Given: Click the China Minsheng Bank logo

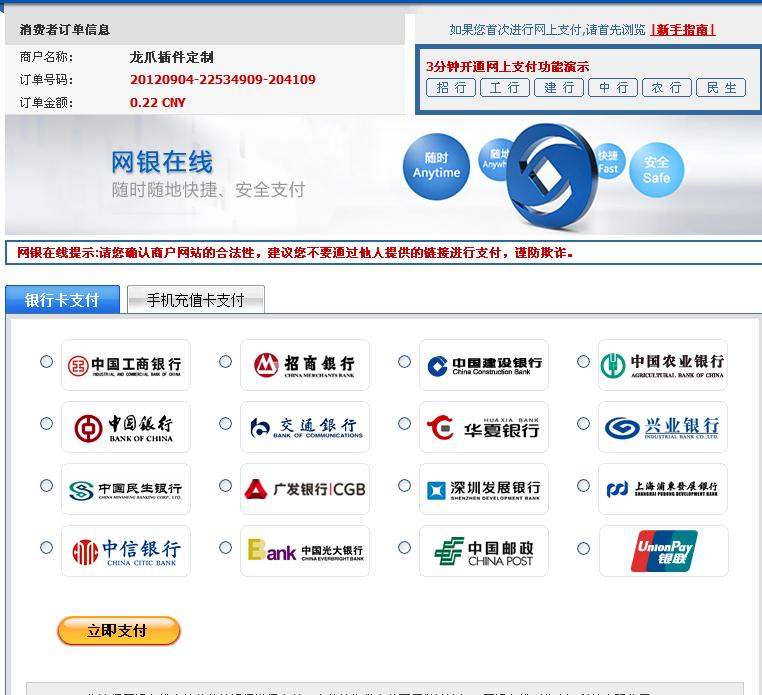Looking at the screenshot, I should (x=126, y=489).
